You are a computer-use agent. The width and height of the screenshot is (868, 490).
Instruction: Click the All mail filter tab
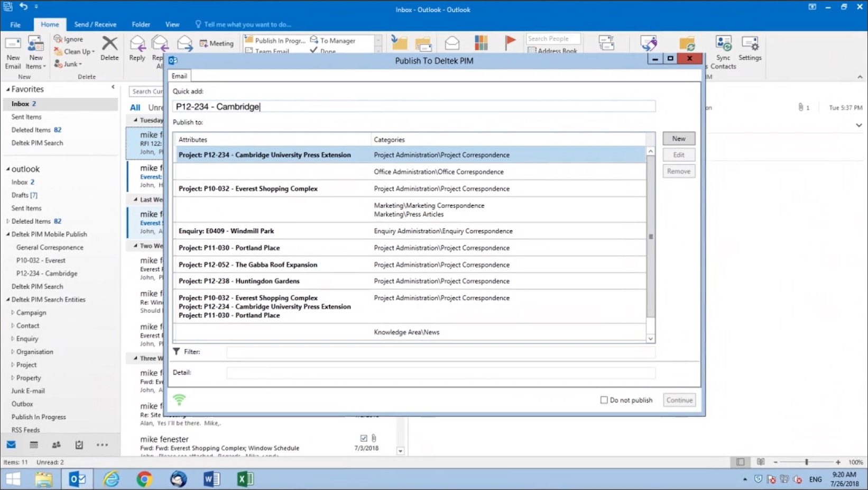135,107
